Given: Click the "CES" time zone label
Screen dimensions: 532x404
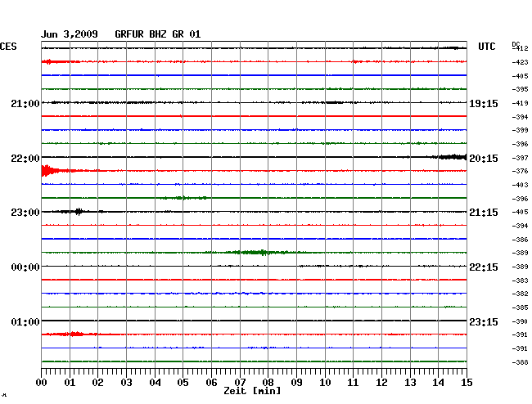Looking at the screenshot, I should (8, 47).
